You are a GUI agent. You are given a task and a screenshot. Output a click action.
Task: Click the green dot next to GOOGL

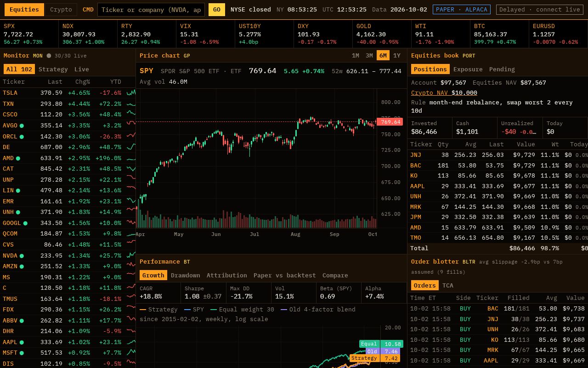pyautogui.click(x=25, y=223)
